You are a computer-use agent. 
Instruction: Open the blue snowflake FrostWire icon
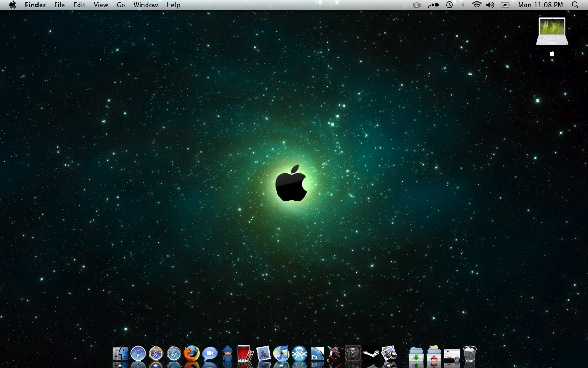pos(299,354)
